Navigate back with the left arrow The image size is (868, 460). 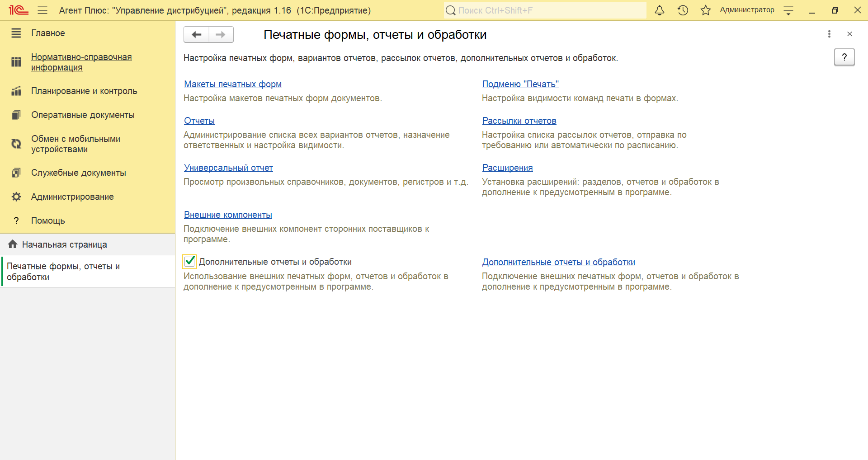(x=196, y=34)
